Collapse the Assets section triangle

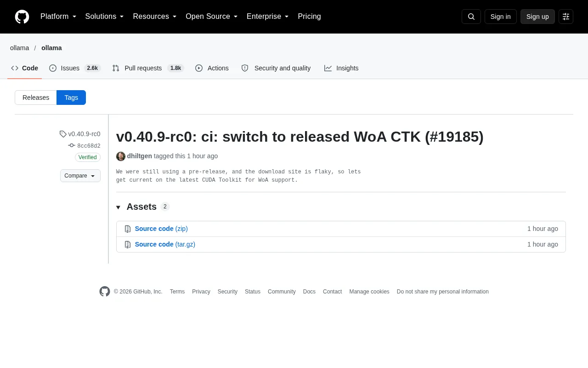118,207
